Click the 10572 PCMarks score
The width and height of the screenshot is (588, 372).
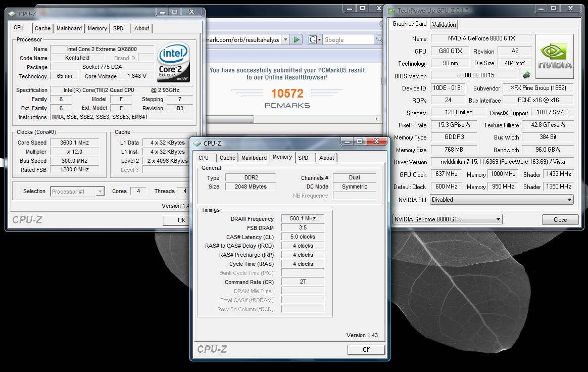pos(287,93)
